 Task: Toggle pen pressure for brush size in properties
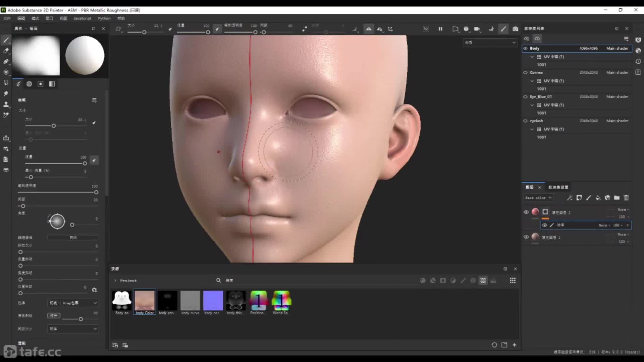point(94,123)
